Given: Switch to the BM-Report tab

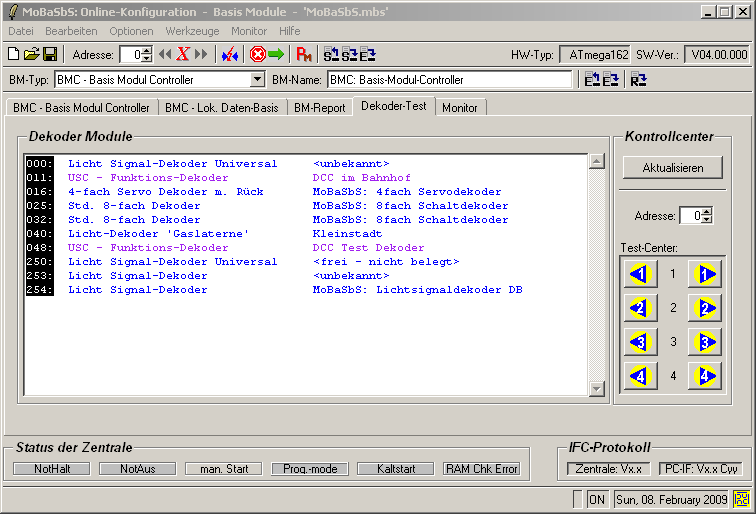Looking at the screenshot, I should 320,107.
